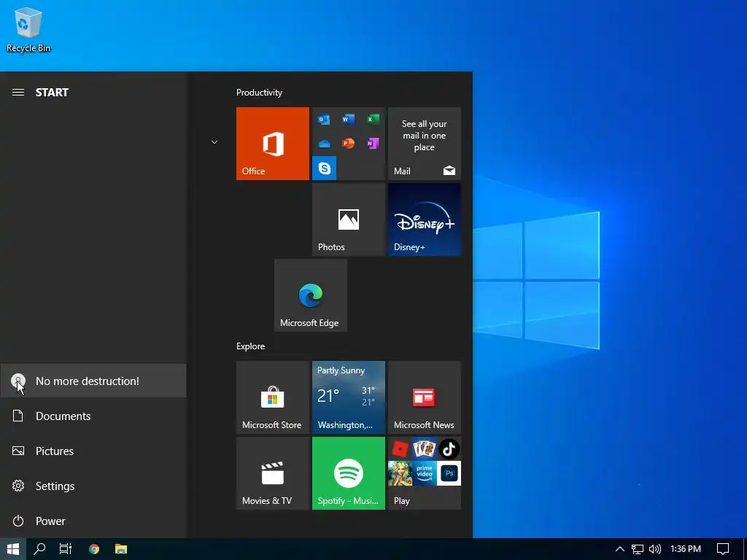This screenshot has height=560, width=747.
Task: Open the Action Center notifications
Action: pos(723,549)
